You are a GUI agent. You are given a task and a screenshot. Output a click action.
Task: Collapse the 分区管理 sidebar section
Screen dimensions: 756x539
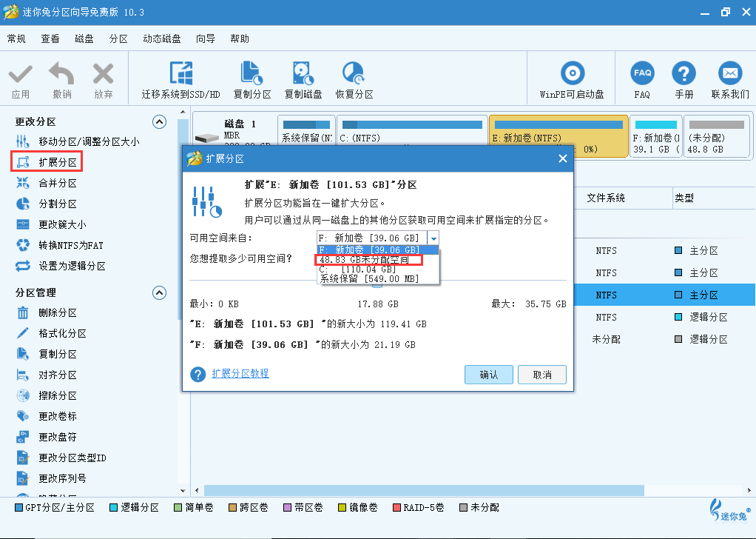tap(159, 292)
